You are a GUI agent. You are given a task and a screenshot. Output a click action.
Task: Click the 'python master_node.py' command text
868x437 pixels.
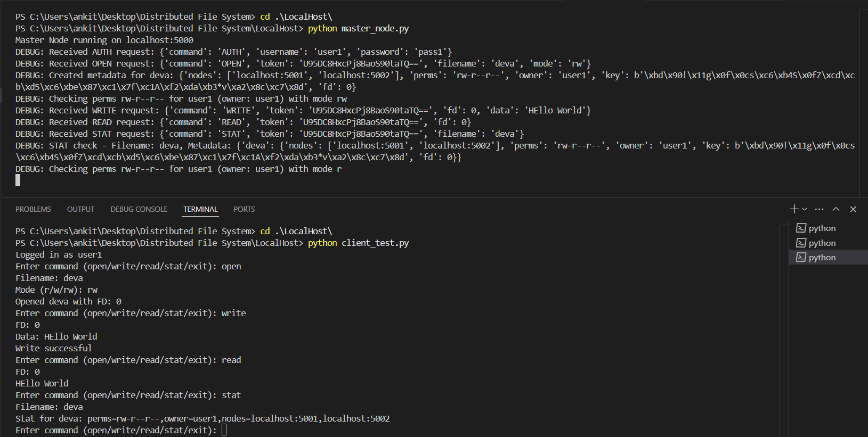[358, 29]
